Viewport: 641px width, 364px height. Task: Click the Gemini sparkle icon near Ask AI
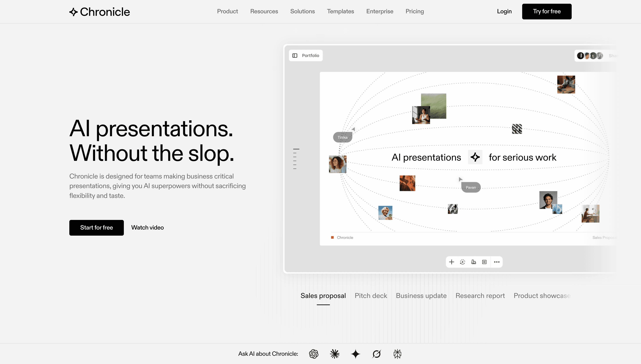click(356, 354)
